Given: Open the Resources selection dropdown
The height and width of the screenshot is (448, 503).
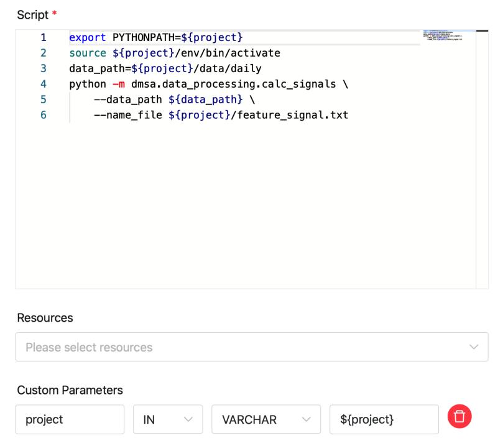Looking at the screenshot, I should click(251, 347).
